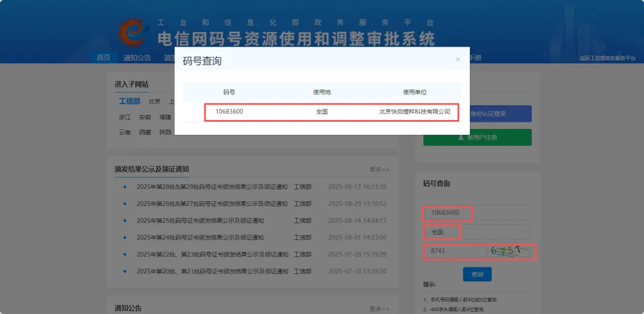Screen dimensions: 644x314
Task: Open 2025年第22批、第23批码号证书 notice
Action: [x=212, y=254]
